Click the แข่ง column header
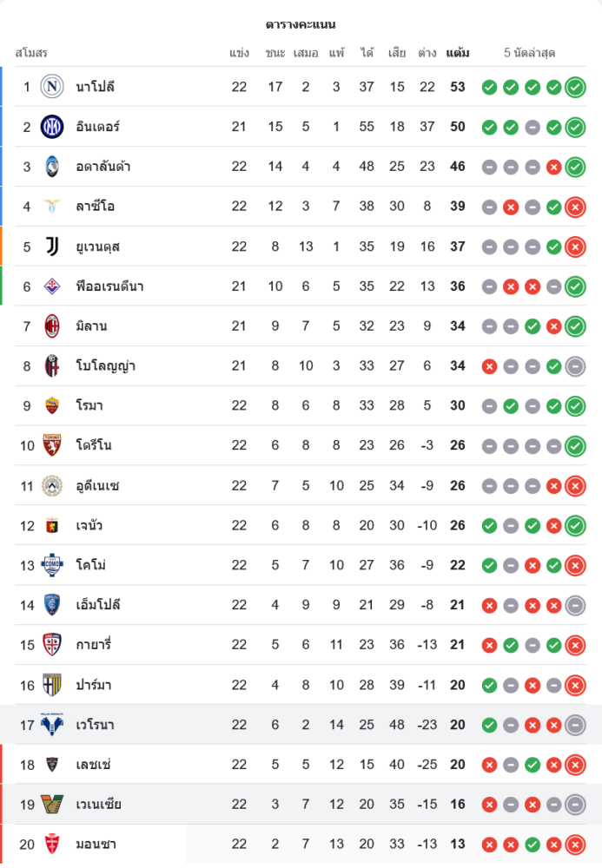602x868 pixels. [240, 53]
